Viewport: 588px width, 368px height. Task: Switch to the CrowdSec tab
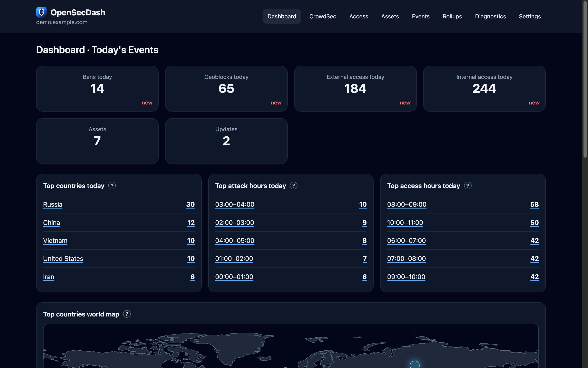pos(323,16)
